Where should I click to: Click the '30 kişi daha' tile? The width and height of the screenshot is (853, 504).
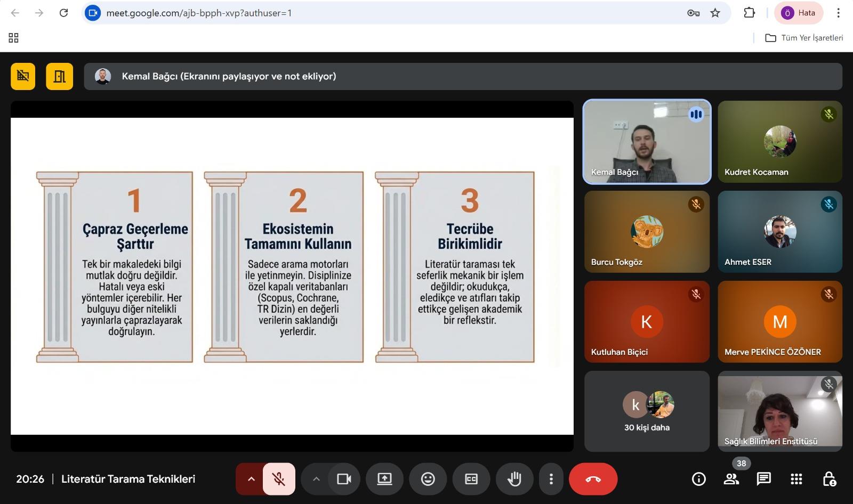[647, 411]
